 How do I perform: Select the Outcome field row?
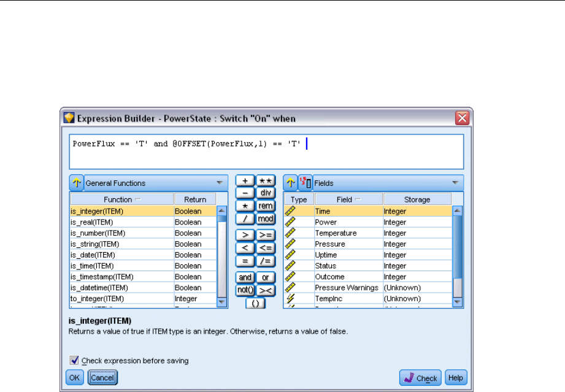click(x=368, y=277)
